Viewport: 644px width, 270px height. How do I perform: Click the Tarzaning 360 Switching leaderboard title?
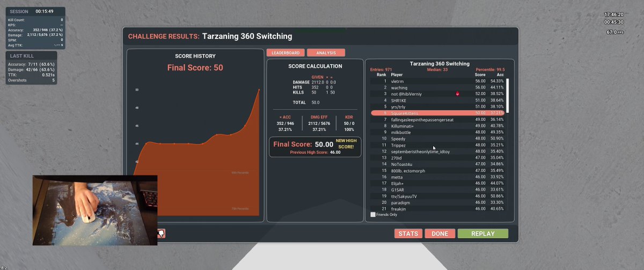[x=440, y=63]
